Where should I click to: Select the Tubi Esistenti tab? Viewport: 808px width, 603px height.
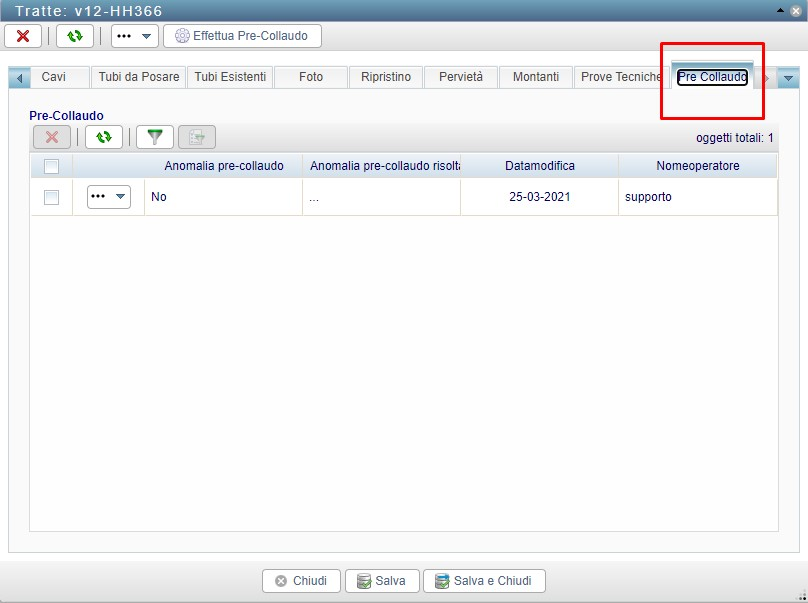230,77
